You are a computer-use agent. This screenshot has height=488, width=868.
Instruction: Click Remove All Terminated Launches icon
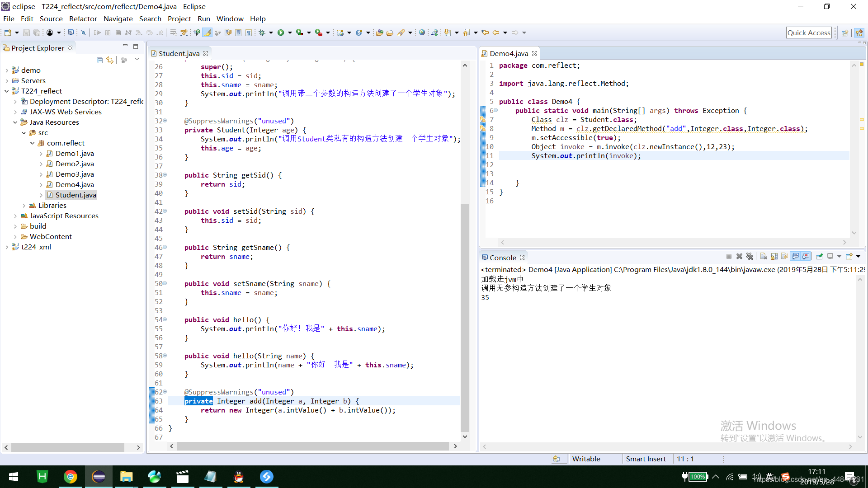pyautogui.click(x=750, y=257)
